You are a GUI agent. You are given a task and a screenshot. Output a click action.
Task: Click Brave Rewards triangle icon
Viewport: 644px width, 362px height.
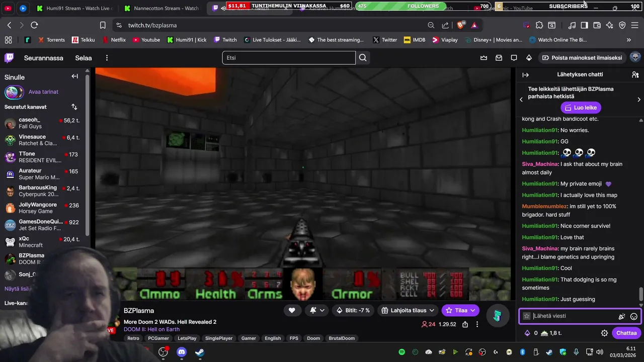coord(474,25)
